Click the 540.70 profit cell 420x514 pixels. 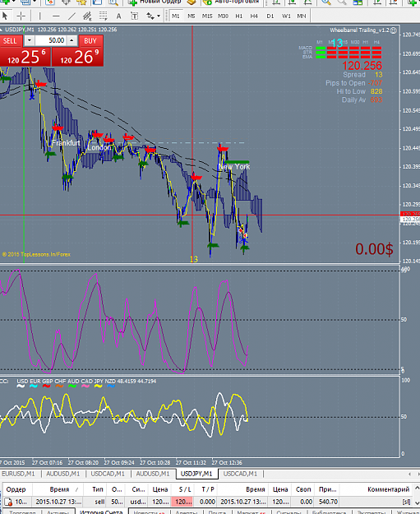328,502
